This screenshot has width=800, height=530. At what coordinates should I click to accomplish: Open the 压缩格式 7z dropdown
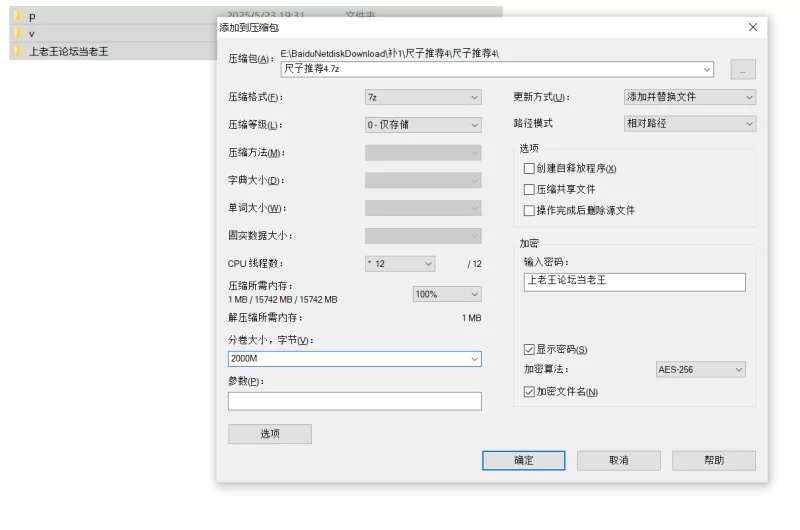423,97
